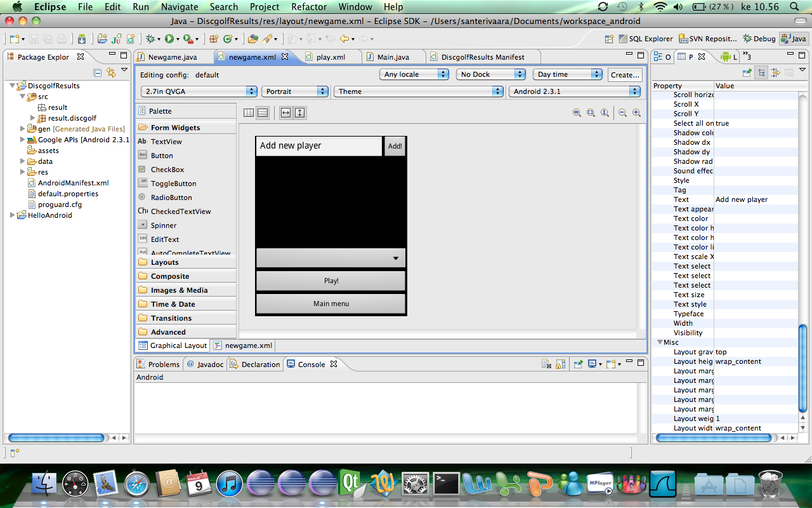Switch to SQL Explorer perspective
812x508 pixels.
pos(646,39)
